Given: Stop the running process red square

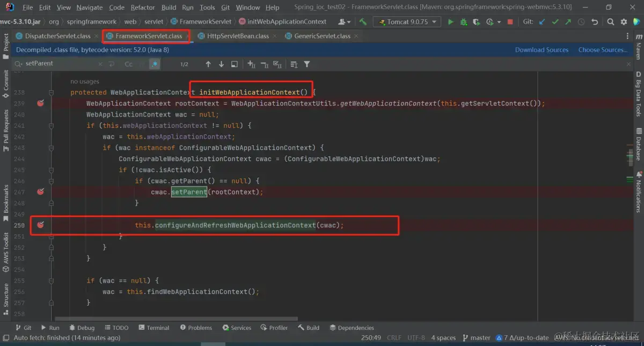Looking at the screenshot, I should (510, 22).
